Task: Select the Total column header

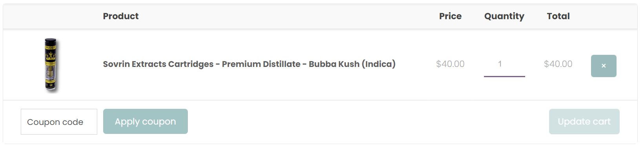Action: click(558, 16)
